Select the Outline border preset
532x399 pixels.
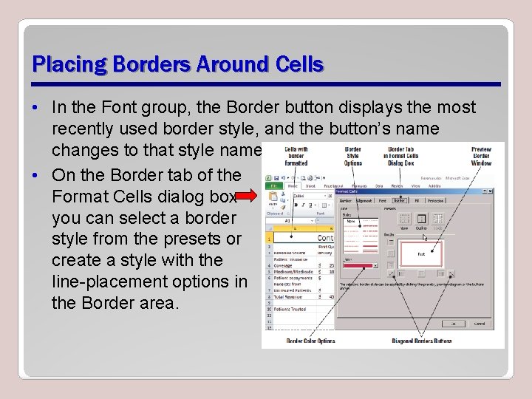pos(421,219)
